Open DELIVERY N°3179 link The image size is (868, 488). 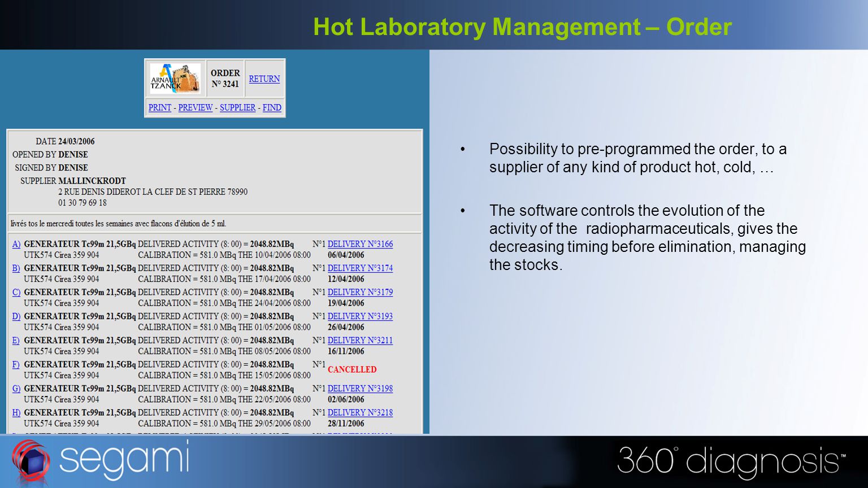click(360, 292)
